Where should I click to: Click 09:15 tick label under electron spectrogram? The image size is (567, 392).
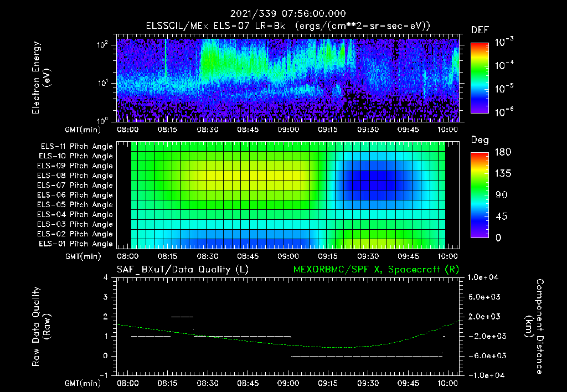(328, 130)
